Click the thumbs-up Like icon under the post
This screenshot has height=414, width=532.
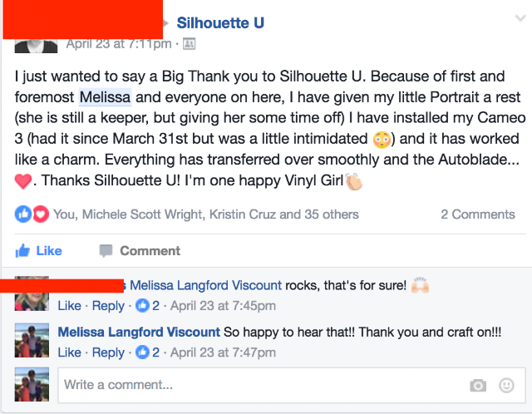point(23,250)
